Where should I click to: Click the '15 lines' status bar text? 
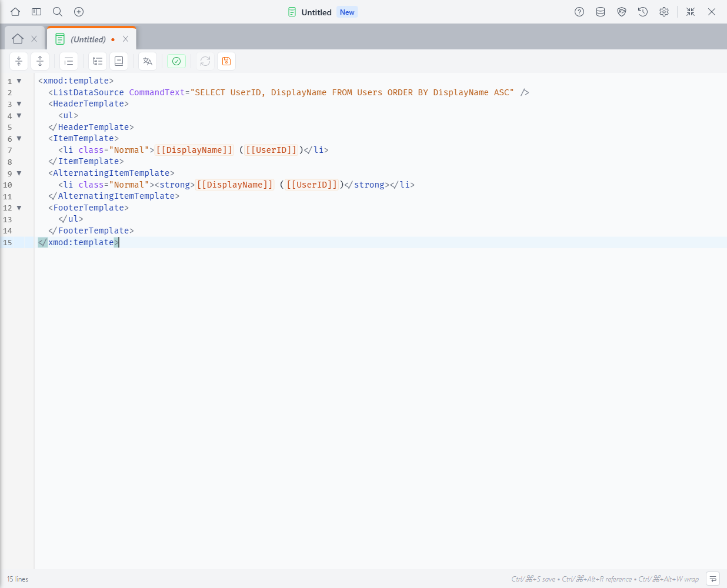pyautogui.click(x=18, y=579)
